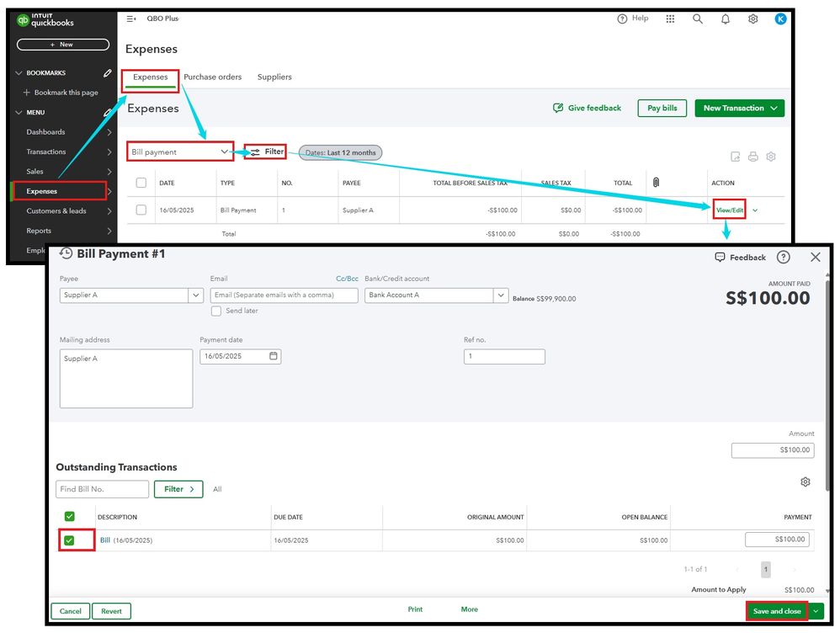Image resolution: width=840 pixels, height=633 pixels.
Task: Open the table settings gear above the expenses list
Action: tap(771, 157)
